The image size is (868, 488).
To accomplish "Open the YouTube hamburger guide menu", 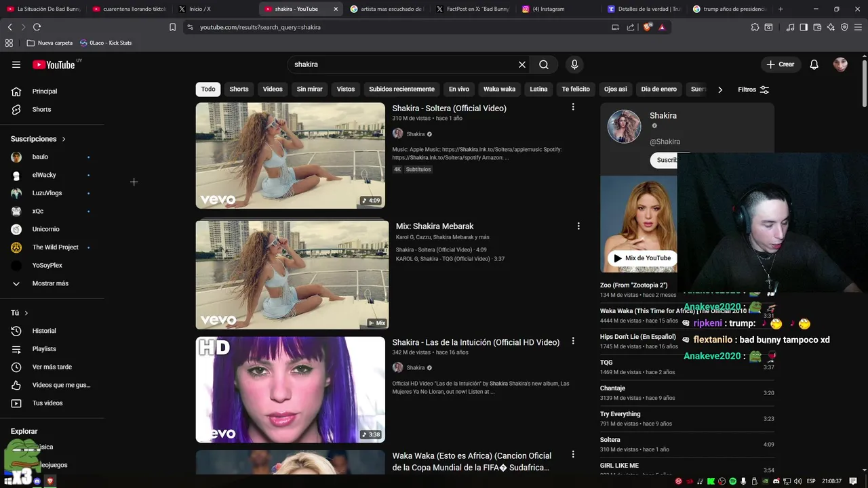I will pyautogui.click(x=16, y=64).
